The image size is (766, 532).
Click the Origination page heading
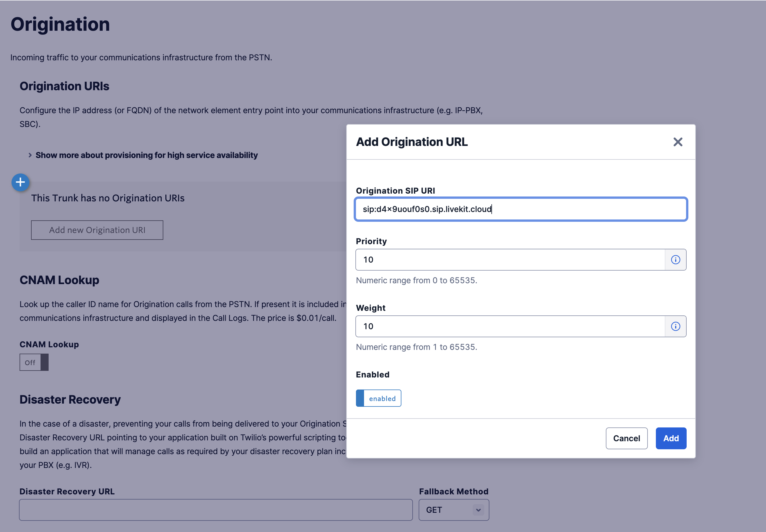(x=60, y=24)
